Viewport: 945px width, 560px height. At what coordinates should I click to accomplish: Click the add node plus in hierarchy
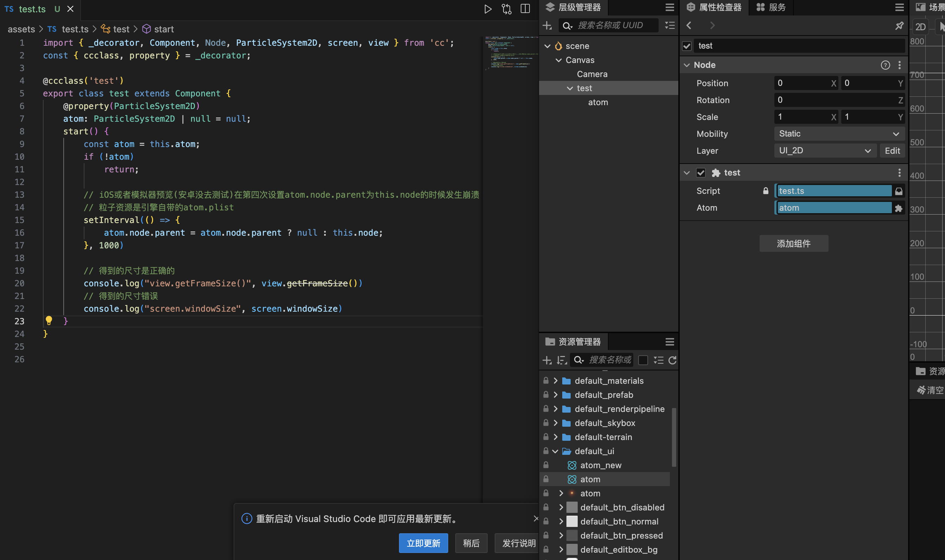(x=547, y=25)
